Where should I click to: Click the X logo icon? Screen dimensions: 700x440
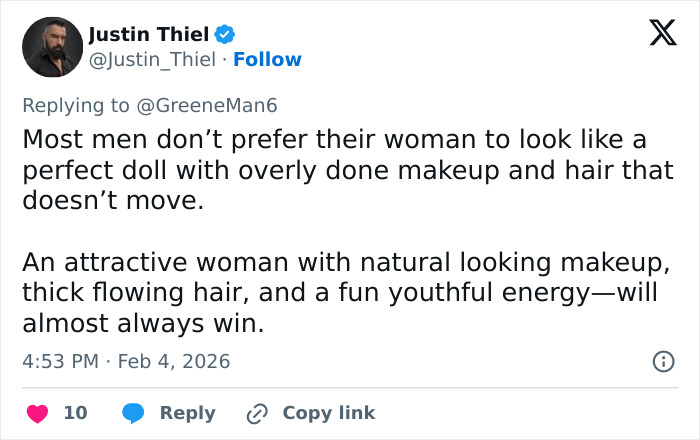pos(655,36)
